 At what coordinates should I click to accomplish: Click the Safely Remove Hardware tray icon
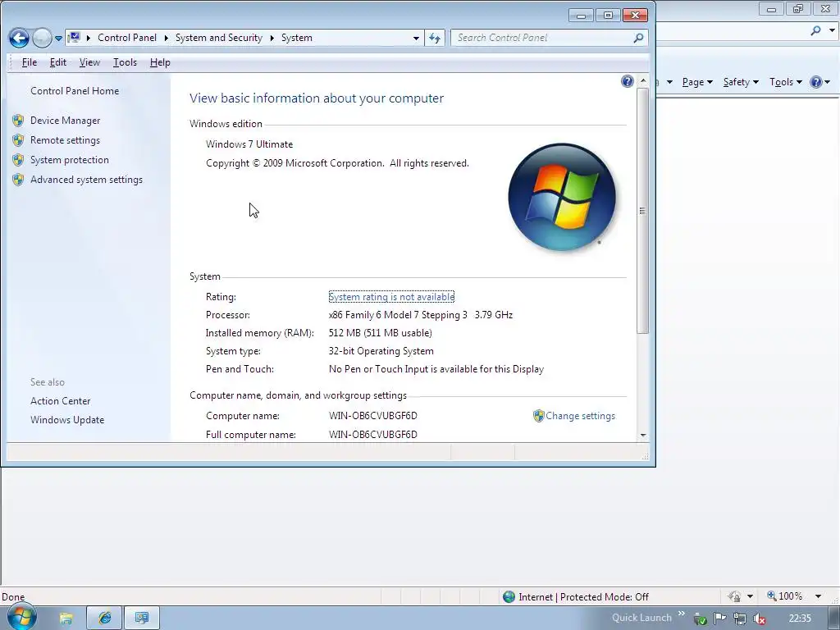pos(700,619)
